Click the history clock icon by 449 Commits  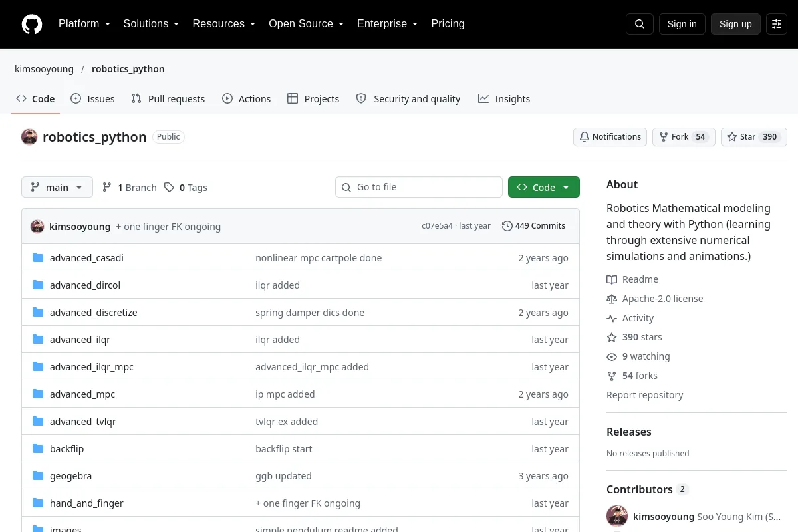coord(507,226)
